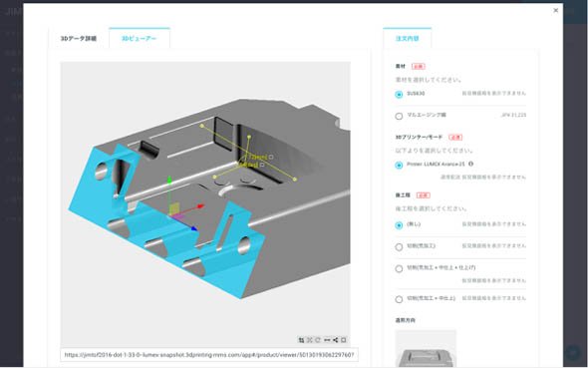Screen dimensions: 588x368
Task: Click the 後工程 section heading
Action: coord(403,195)
